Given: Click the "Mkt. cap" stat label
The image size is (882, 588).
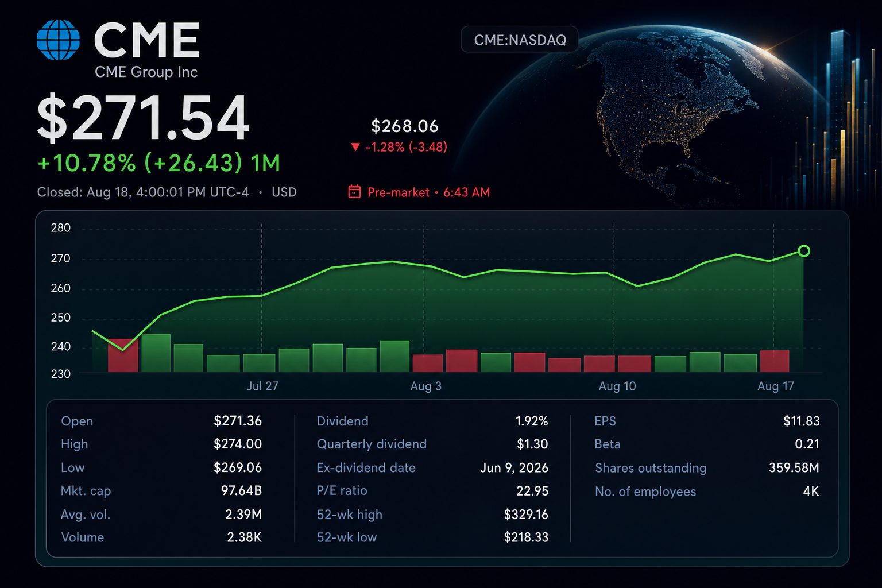Looking at the screenshot, I should pos(86,491).
